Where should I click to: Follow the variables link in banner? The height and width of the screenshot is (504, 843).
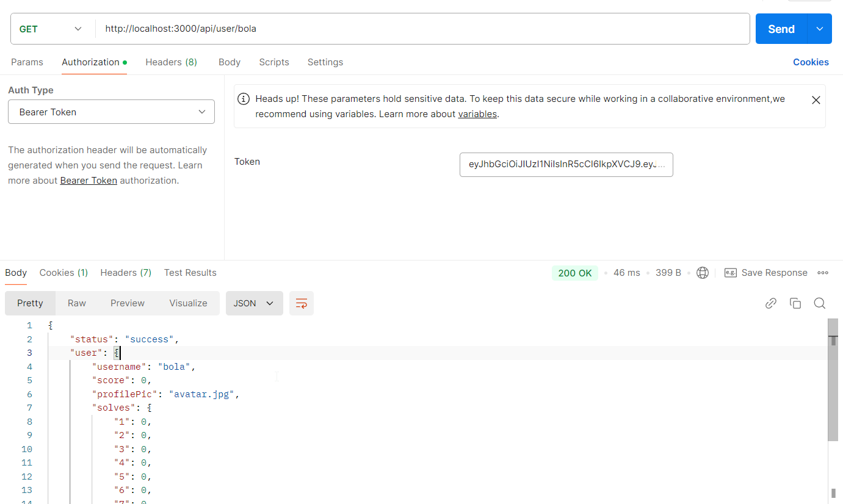(477, 114)
